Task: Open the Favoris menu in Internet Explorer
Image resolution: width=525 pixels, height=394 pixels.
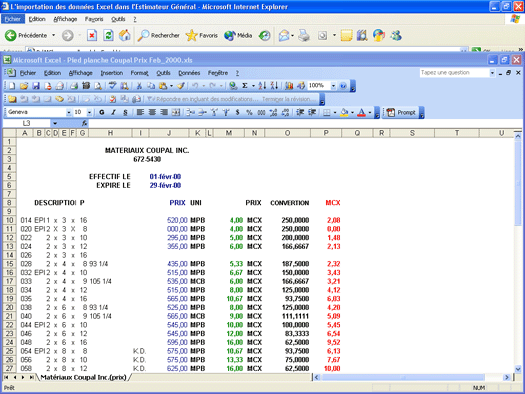Action: tap(94, 19)
